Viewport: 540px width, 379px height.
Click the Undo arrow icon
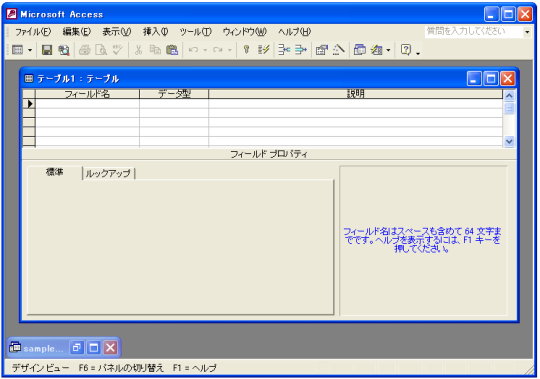193,50
